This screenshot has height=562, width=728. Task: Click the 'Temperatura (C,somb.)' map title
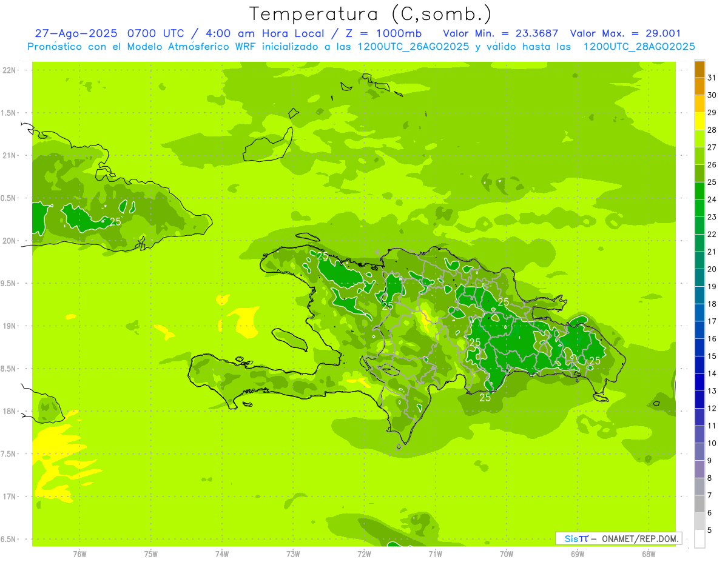tap(371, 13)
